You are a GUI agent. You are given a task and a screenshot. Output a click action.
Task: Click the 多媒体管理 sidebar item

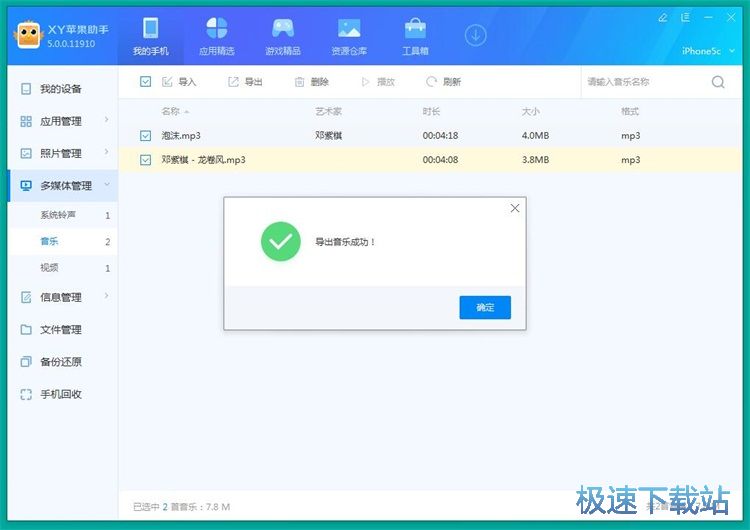pyautogui.click(x=62, y=185)
